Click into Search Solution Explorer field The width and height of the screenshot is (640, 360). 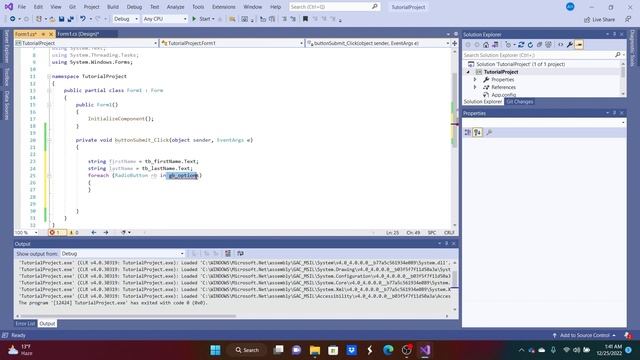[x=538, y=55]
